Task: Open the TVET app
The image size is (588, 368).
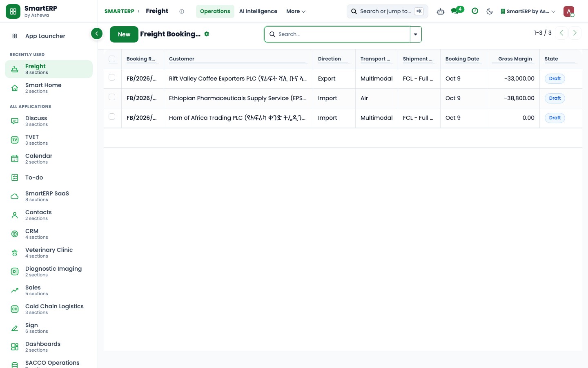Action: (x=49, y=140)
